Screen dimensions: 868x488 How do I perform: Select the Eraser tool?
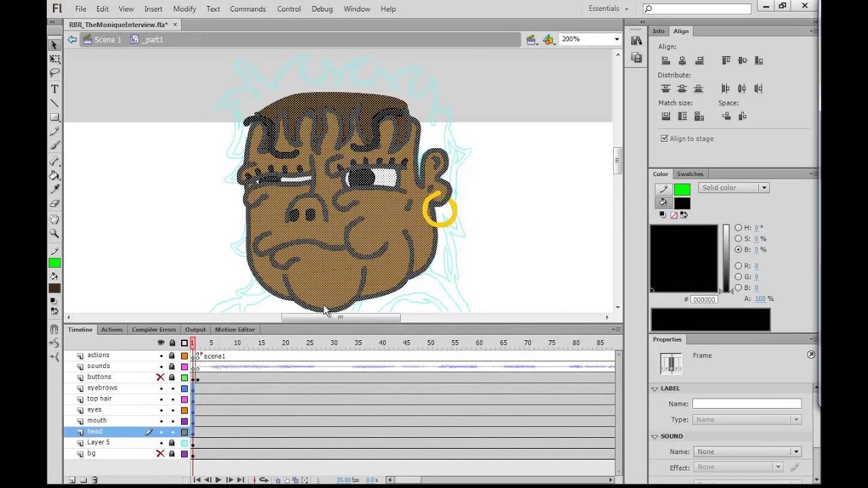coord(54,203)
